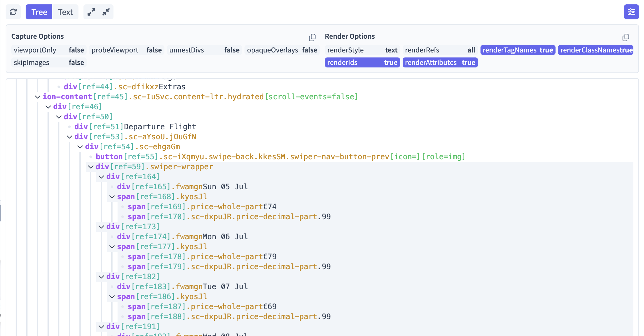
Task: Select the Extras div ref=44 row
Action: click(x=124, y=87)
